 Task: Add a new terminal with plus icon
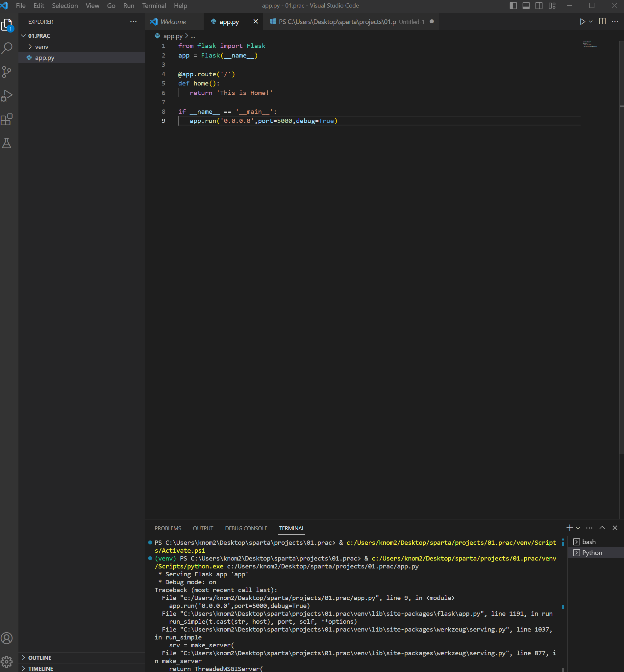(570, 528)
